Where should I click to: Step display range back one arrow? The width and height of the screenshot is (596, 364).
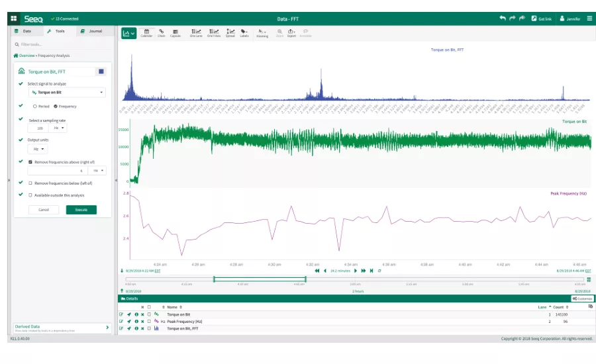[325, 271]
